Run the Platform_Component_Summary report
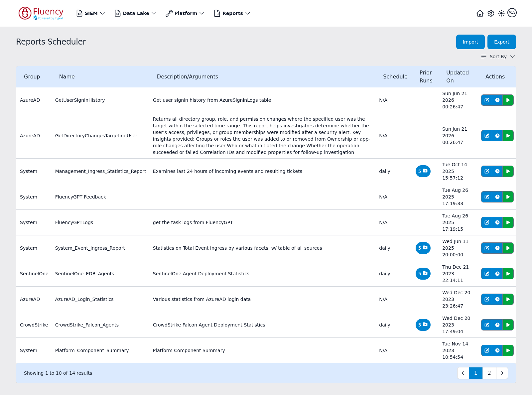 tap(508, 350)
